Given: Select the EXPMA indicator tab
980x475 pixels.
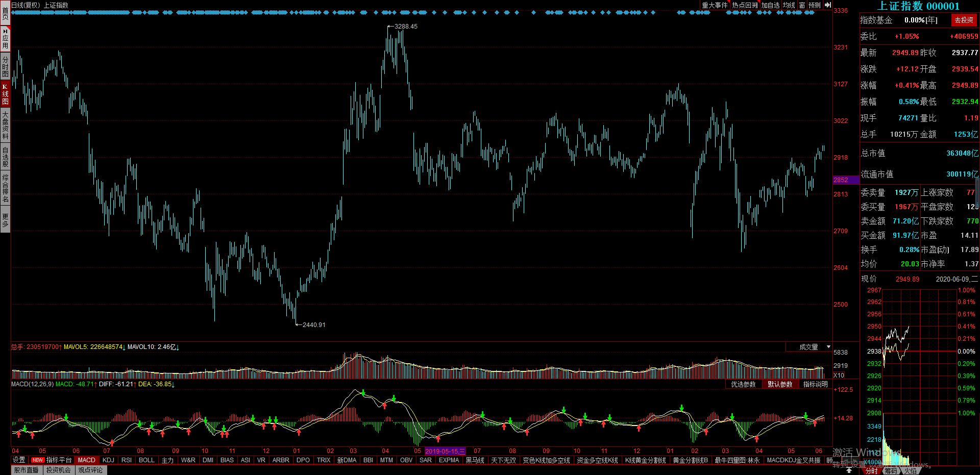Looking at the screenshot, I should tap(449, 460).
